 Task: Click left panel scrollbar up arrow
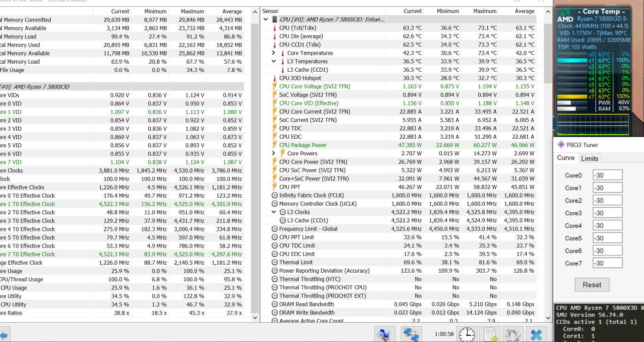(x=255, y=11)
